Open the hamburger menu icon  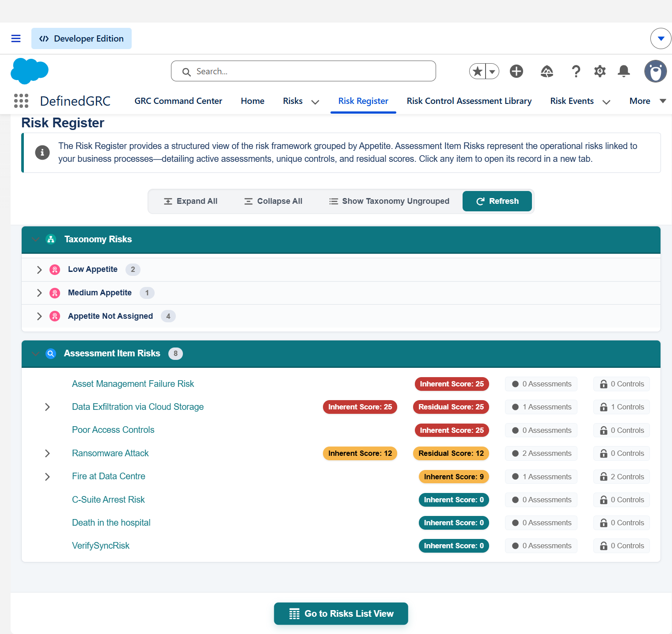(x=16, y=38)
